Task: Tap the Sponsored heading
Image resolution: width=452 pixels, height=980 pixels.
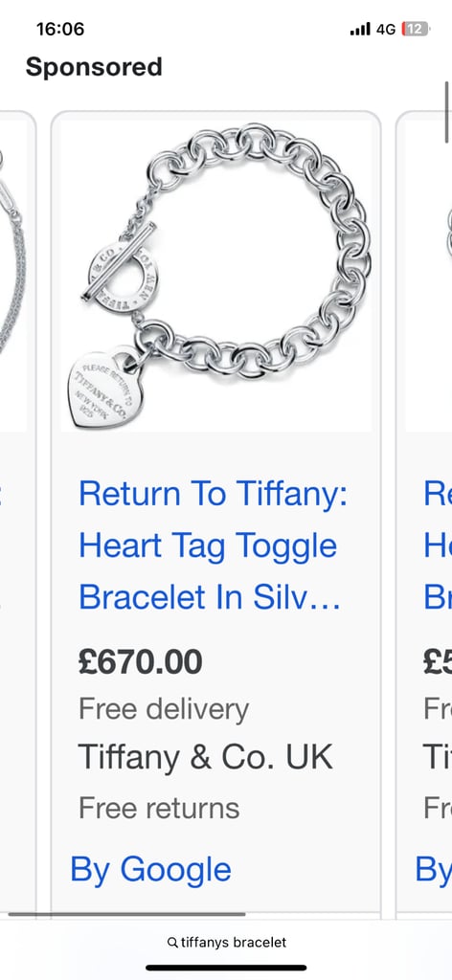Action: [94, 67]
